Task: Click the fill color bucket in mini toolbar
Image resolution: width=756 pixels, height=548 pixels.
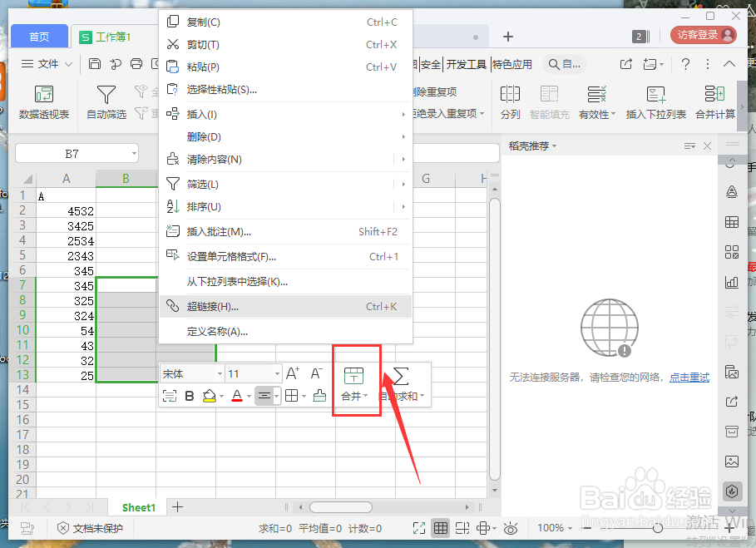Action: click(210, 397)
